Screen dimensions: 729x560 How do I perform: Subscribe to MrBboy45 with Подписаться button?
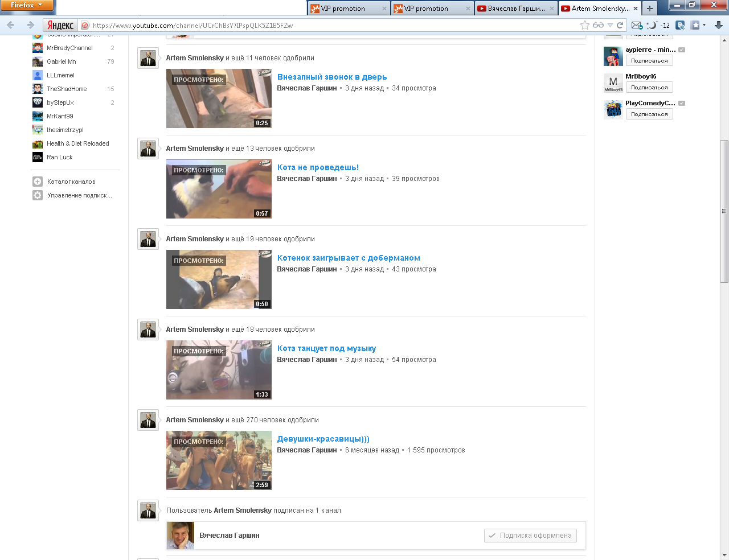pyautogui.click(x=649, y=88)
